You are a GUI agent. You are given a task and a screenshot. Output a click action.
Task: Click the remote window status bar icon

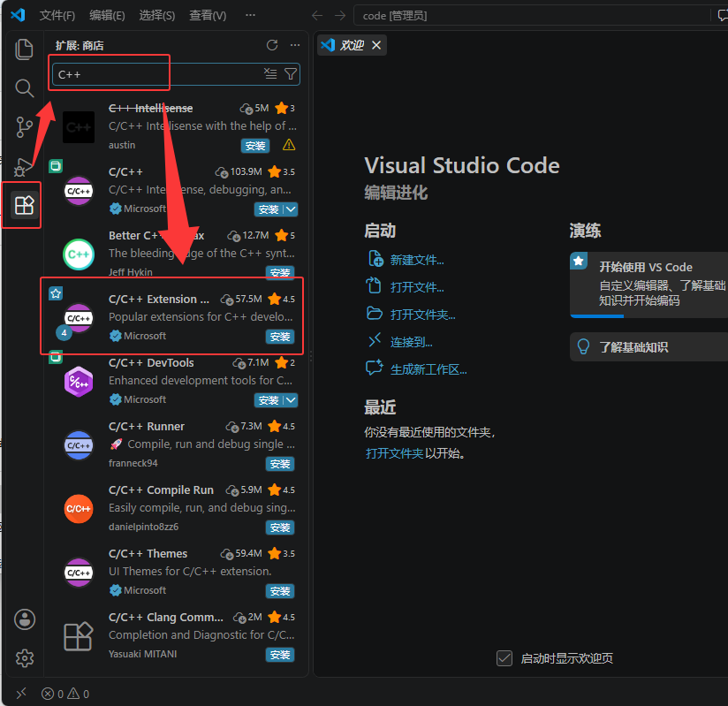[x=21, y=694]
